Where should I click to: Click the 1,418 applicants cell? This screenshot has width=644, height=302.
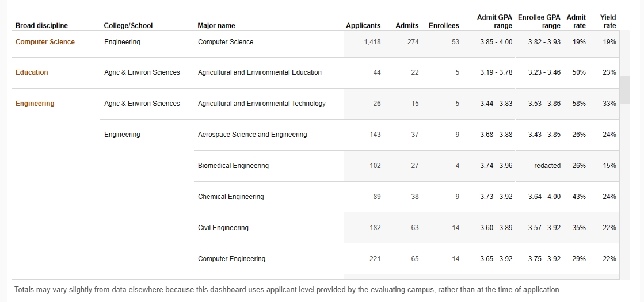point(372,42)
